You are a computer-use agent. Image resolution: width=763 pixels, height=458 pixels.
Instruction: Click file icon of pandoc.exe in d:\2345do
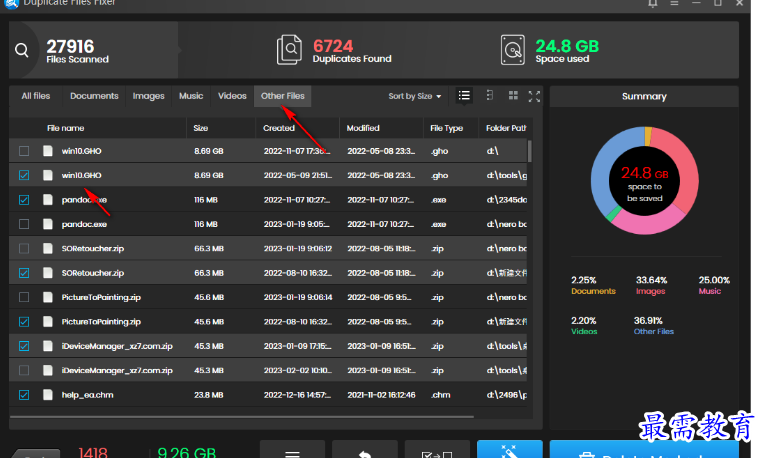(48, 200)
